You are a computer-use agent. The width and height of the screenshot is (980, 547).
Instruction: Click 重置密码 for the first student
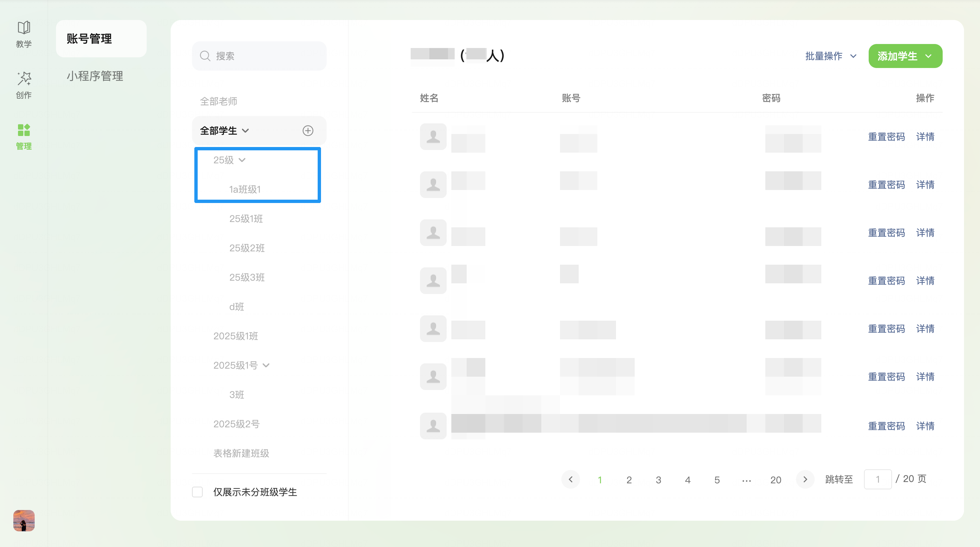pyautogui.click(x=886, y=137)
